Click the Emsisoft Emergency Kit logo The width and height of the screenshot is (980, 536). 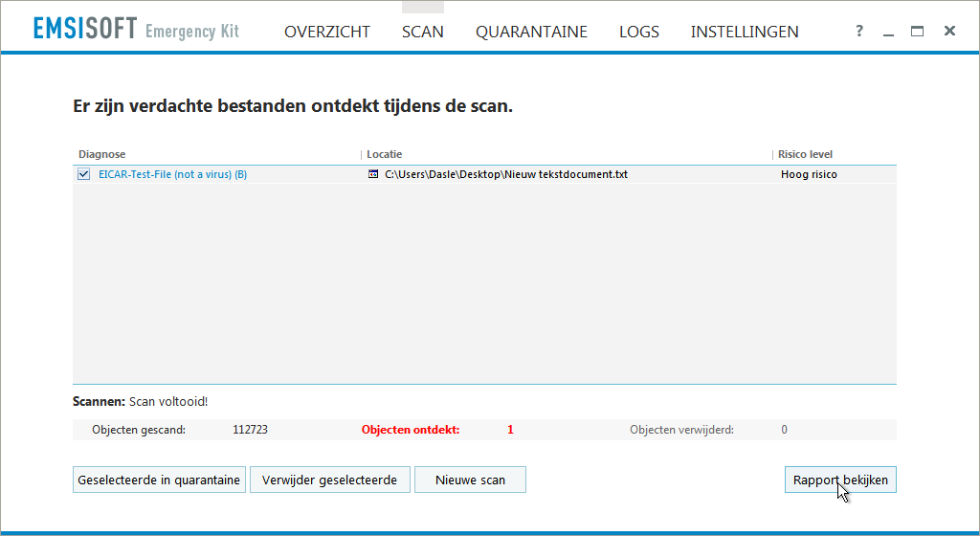(x=136, y=30)
